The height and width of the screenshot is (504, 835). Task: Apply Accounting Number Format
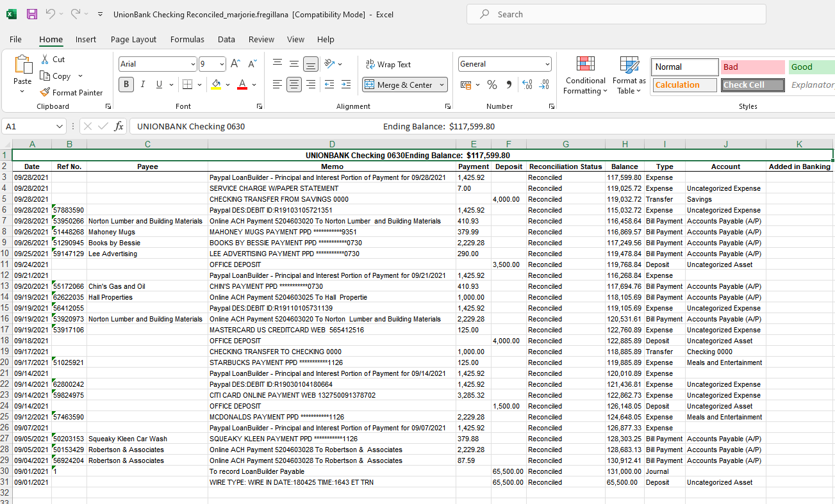(x=466, y=85)
